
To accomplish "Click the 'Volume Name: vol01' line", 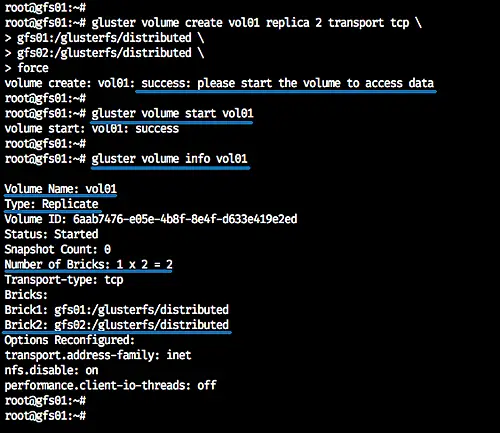I will [61, 189].
